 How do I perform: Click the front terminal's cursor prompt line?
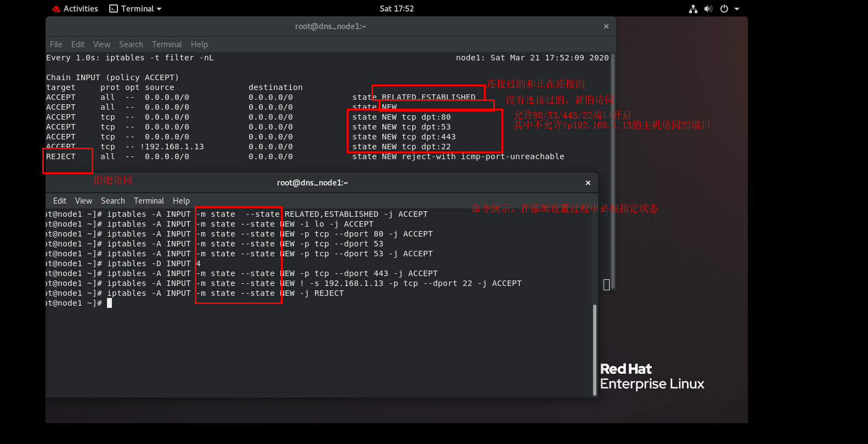pos(80,303)
